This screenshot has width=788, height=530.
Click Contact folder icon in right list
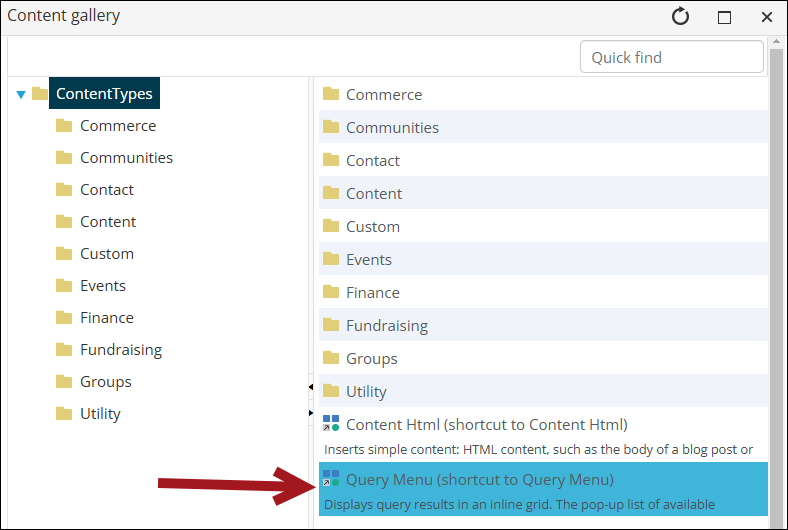coord(331,160)
